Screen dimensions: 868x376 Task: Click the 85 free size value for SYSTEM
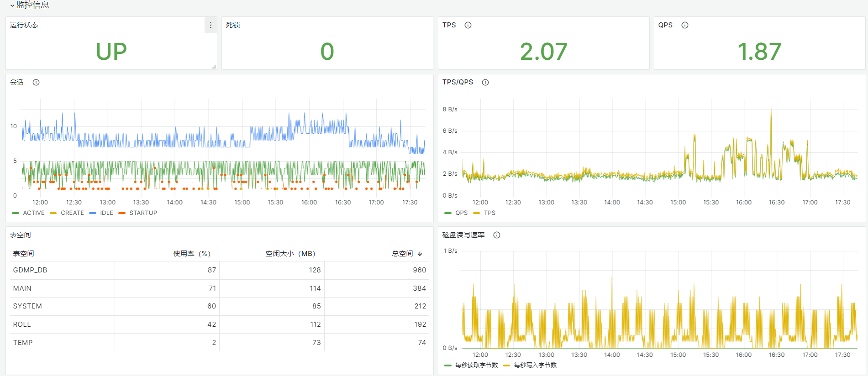[316, 306]
